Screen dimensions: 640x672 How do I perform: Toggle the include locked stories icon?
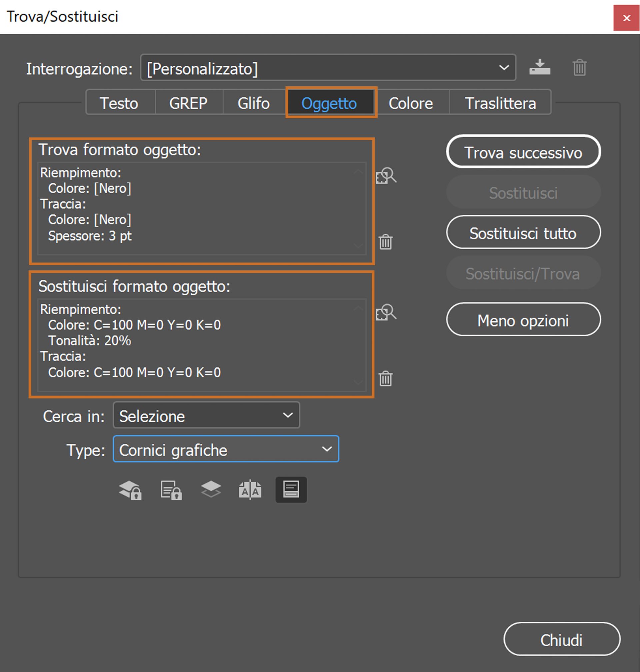[171, 490]
